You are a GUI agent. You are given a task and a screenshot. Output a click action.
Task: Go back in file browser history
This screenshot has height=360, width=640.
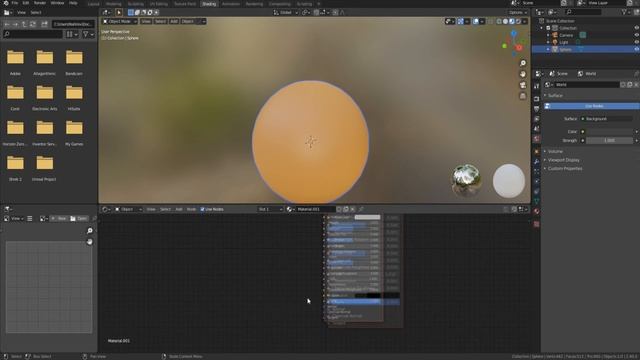coord(7,24)
